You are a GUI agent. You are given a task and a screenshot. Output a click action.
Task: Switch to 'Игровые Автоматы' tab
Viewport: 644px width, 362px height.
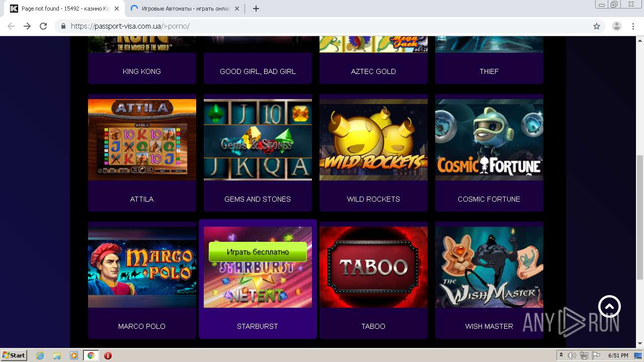185,9
